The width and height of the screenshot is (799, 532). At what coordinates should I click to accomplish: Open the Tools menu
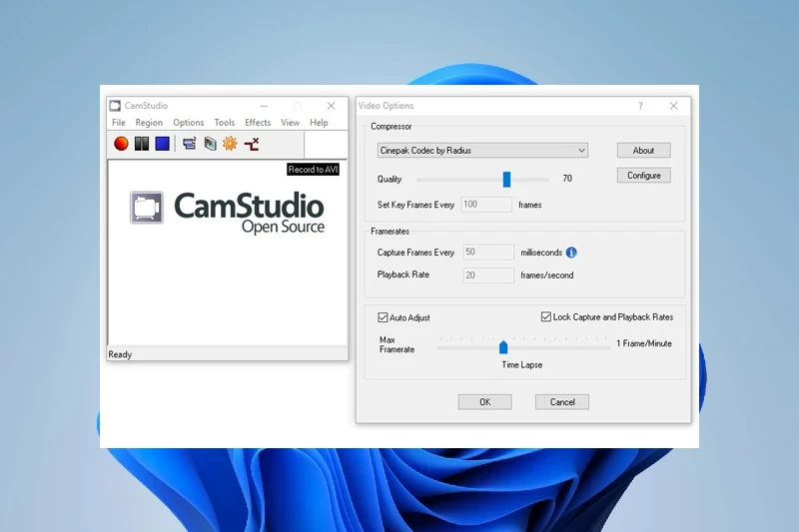point(224,123)
